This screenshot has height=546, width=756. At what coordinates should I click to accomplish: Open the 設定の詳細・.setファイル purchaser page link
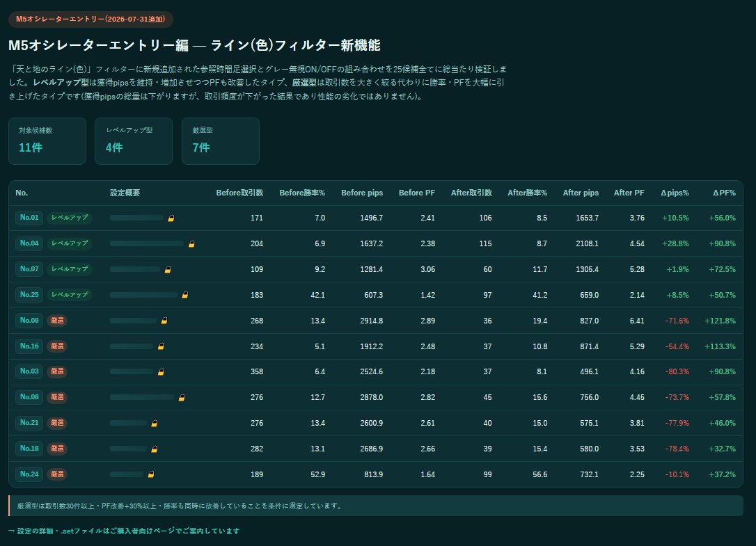click(x=124, y=531)
